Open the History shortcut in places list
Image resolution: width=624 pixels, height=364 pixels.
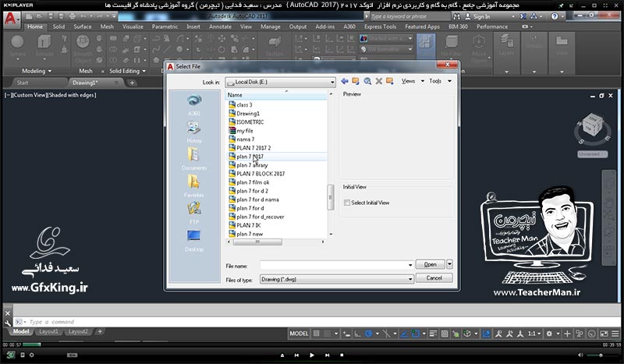(x=193, y=132)
